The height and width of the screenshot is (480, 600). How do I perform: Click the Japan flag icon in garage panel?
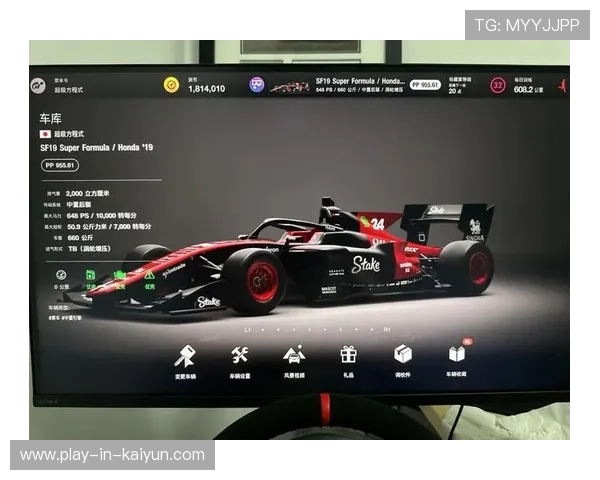pyautogui.click(x=45, y=134)
